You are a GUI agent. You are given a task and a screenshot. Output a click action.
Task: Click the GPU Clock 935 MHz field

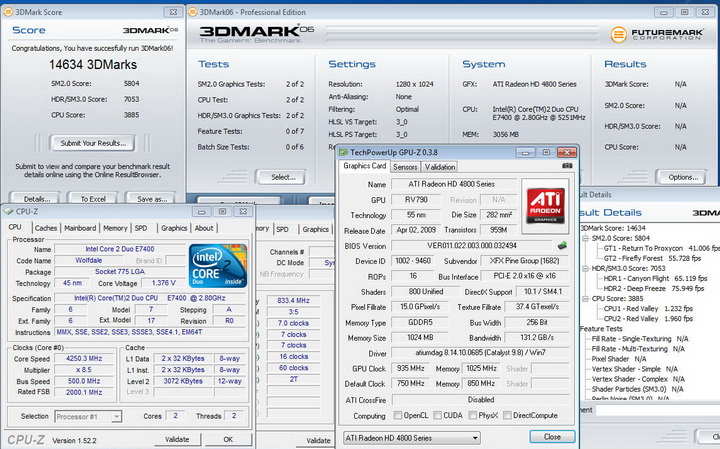point(411,368)
